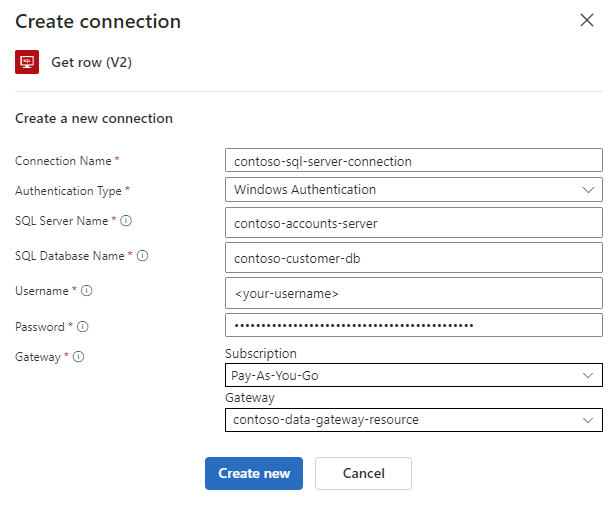This screenshot has width=610, height=510.
Task: Show info tooltip for Password
Action: click(x=82, y=326)
